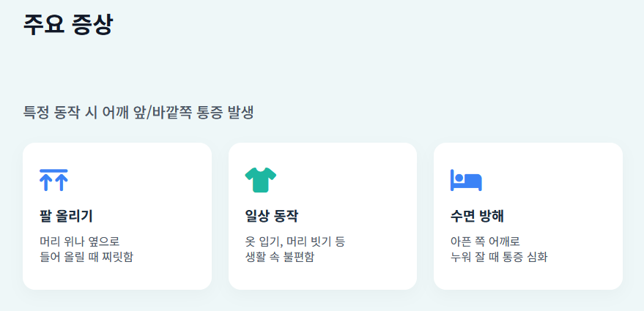Click the text 생활 속 불편함
644x311 pixels.
[x=279, y=258]
